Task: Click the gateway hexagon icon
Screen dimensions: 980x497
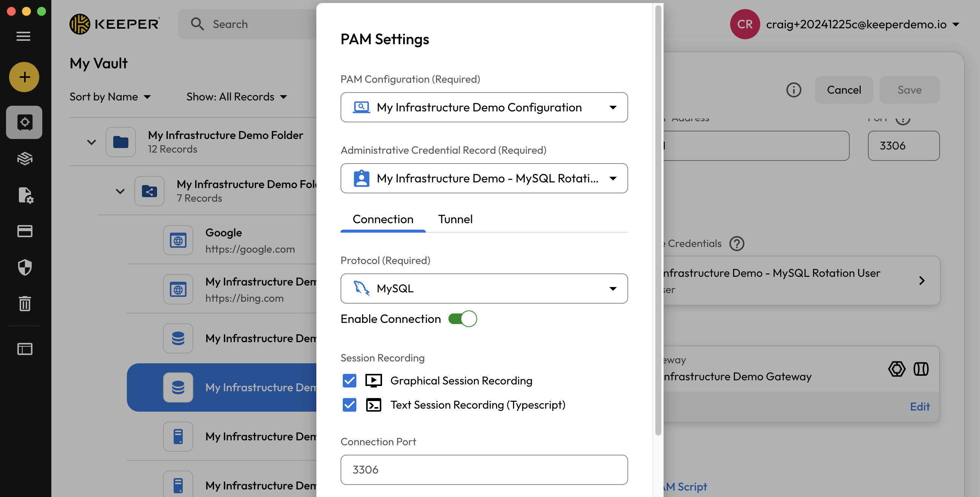Action: 896,369
